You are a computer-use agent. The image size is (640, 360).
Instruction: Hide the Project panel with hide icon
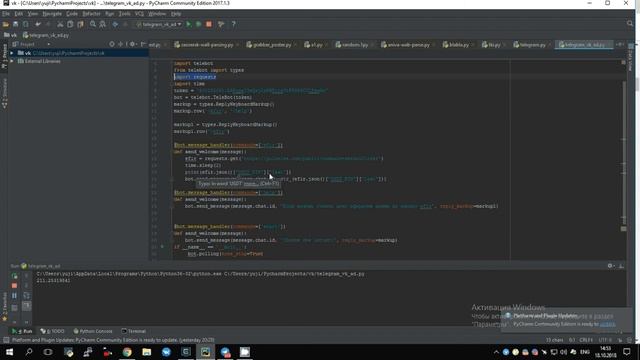pos(143,44)
